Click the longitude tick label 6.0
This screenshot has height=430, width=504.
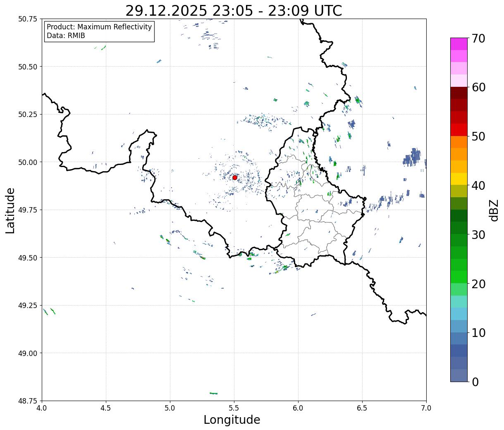click(298, 408)
